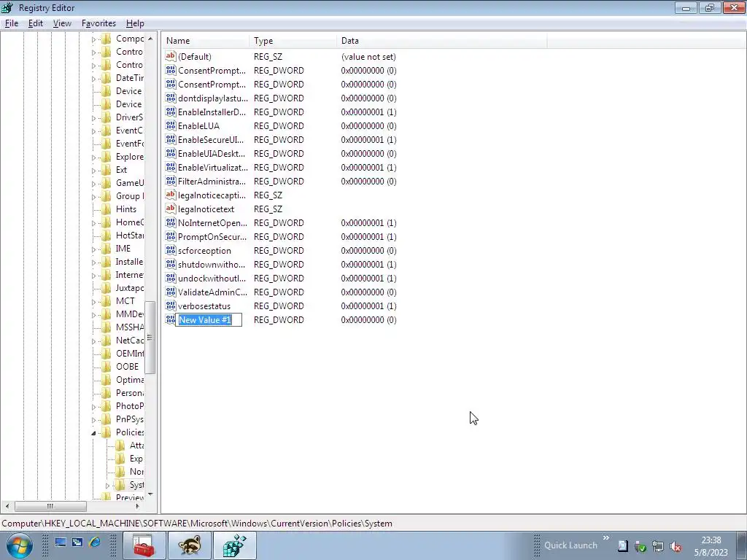
Task: Select the undockwithoutl... value name
Action: tap(212, 278)
